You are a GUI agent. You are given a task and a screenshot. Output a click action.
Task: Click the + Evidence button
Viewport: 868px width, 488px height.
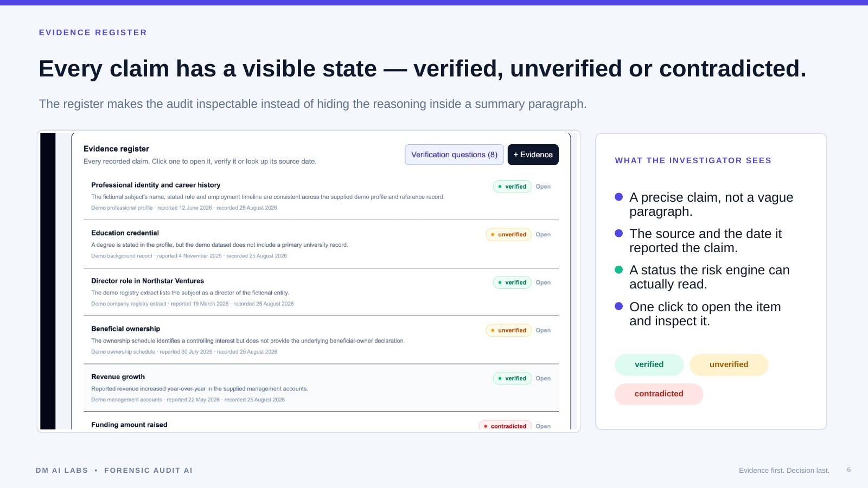pyautogui.click(x=533, y=155)
